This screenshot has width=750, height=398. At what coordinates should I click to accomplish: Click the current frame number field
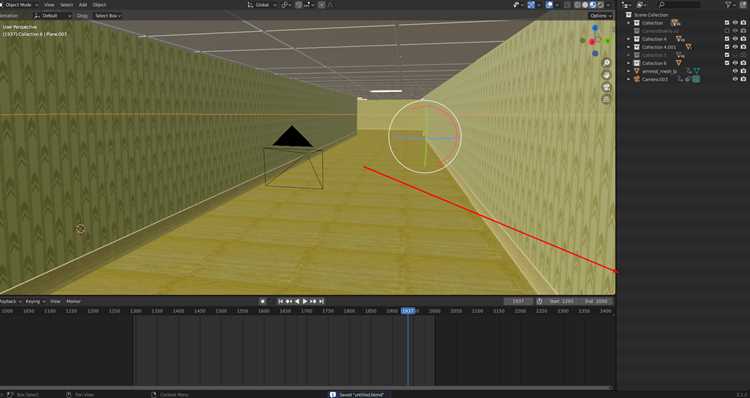pyautogui.click(x=518, y=301)
